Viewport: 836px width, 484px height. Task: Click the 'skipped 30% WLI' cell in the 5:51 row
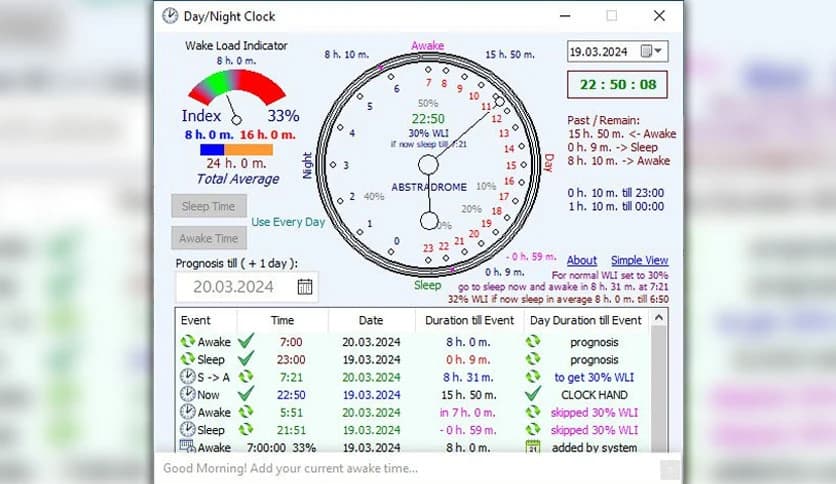coord(594,412)
